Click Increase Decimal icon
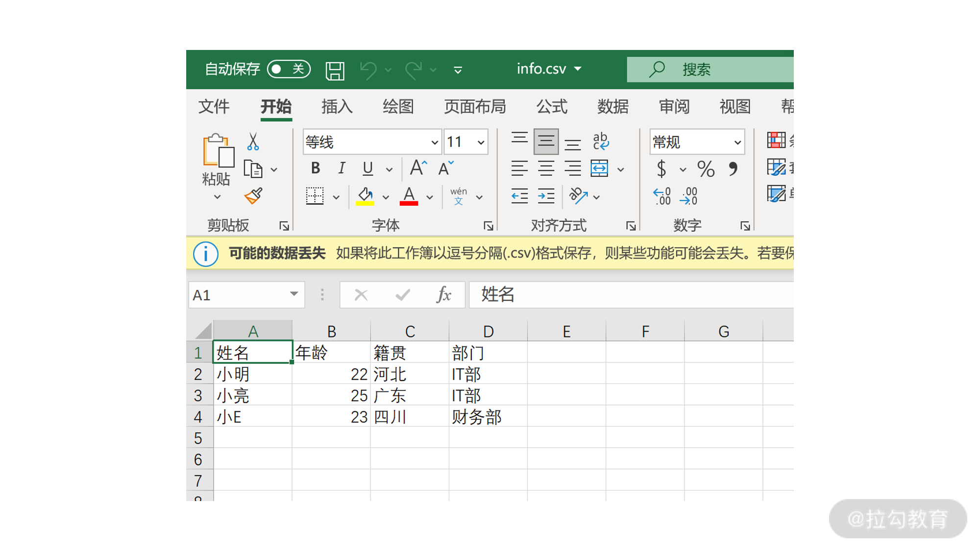The height and width of the screenshot is (551, 980). [662, 196]
